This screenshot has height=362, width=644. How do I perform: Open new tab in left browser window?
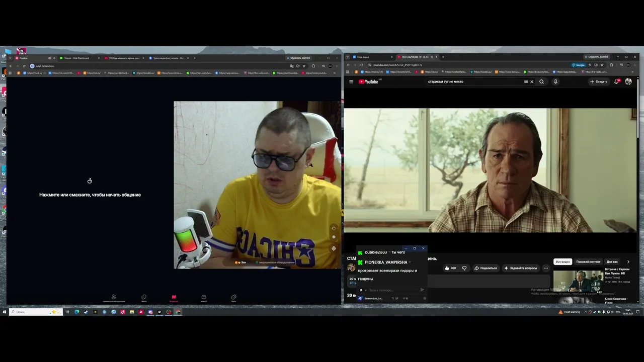pyautogui.click(x=195, y=58)
